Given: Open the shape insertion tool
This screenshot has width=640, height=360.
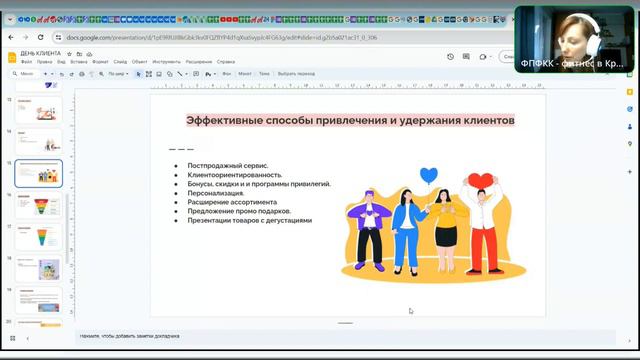Looking at the screenshot, I should pos(169,74).
